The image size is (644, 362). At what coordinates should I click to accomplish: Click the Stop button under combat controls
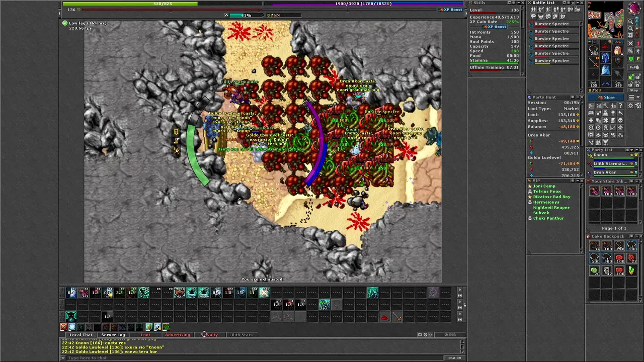pos(634,90)
